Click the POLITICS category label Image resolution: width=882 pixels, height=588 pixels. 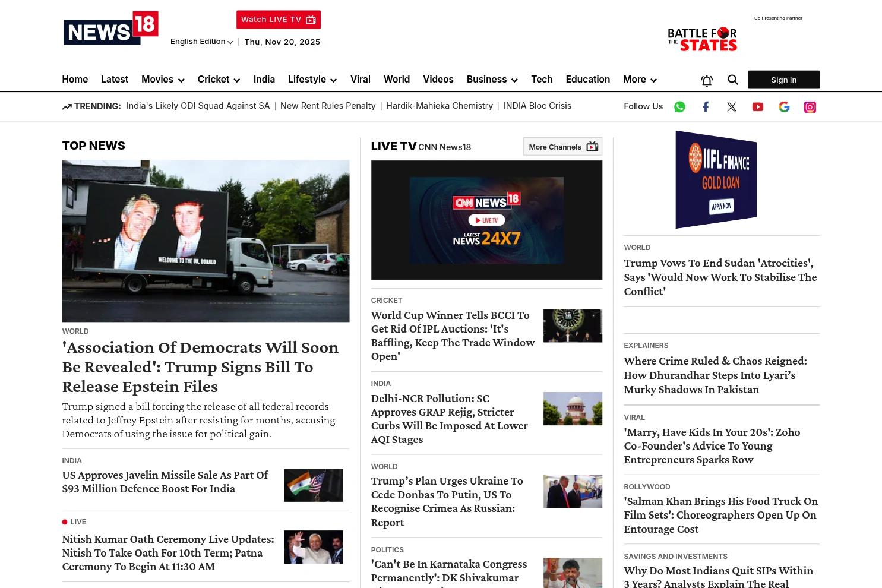387,550
